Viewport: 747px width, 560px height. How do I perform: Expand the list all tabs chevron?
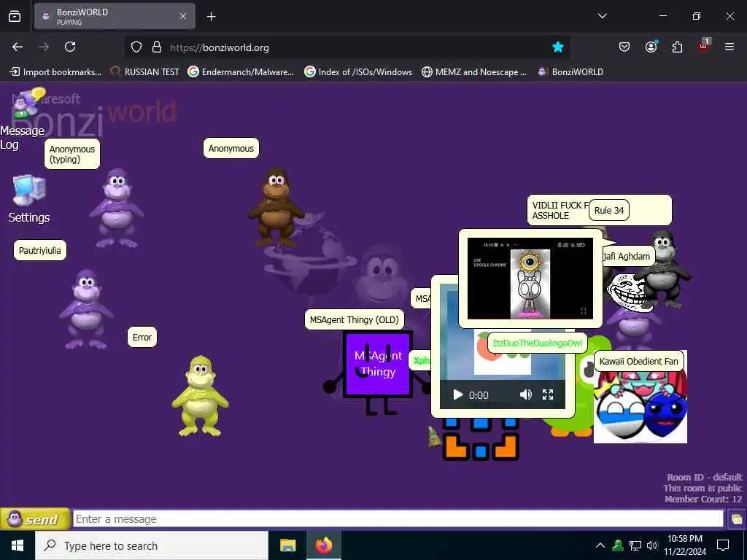tap(602, 16)
